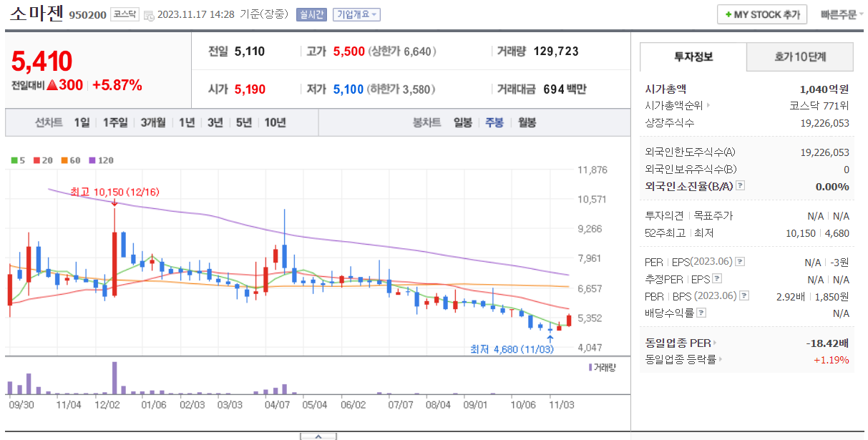Click the help icon next to 배당수익률
The width and height of the screenshot is (868, 440).
[701, 313]
